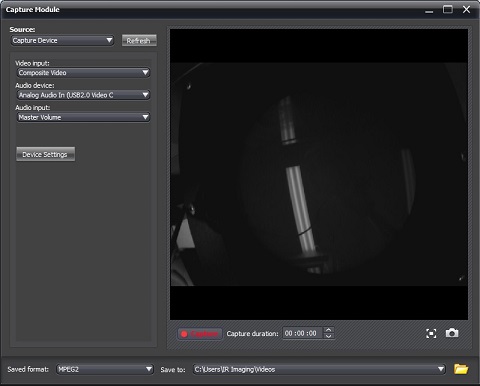Click the Refresh button
480x386 pixels.
click(139, 41)
